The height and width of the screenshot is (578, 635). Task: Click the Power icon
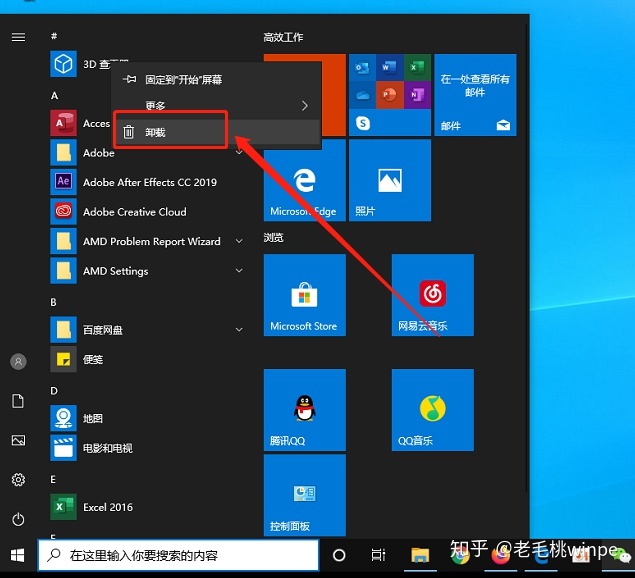tap(18, 519)
